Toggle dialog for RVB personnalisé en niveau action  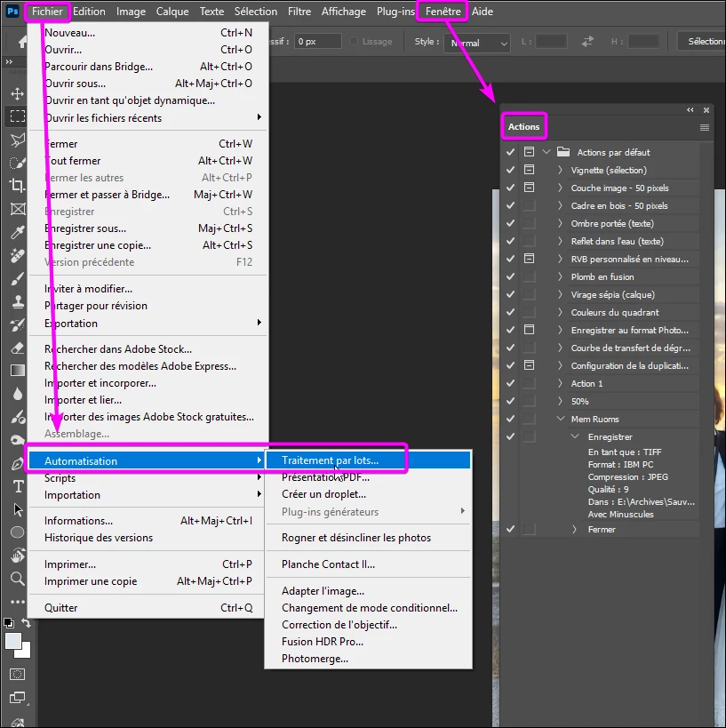tap(529, 259)
